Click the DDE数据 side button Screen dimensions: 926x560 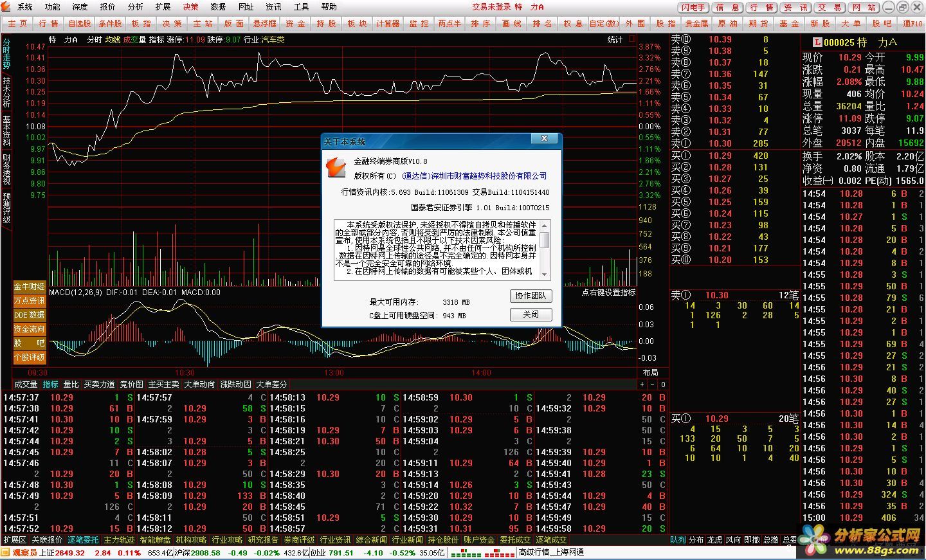[x=30, y=314]
